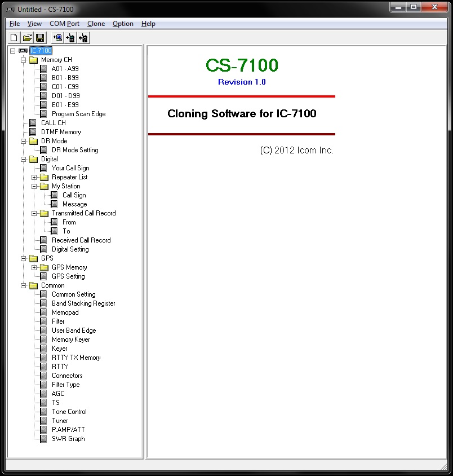Select RTTY TX Memory

click(76, 358)
